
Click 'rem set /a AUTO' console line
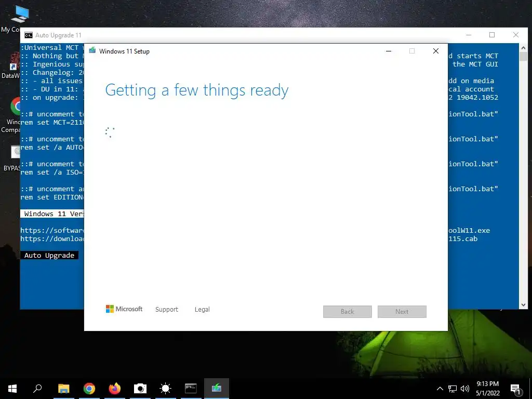pyautogui.click(x=52, y=147)
